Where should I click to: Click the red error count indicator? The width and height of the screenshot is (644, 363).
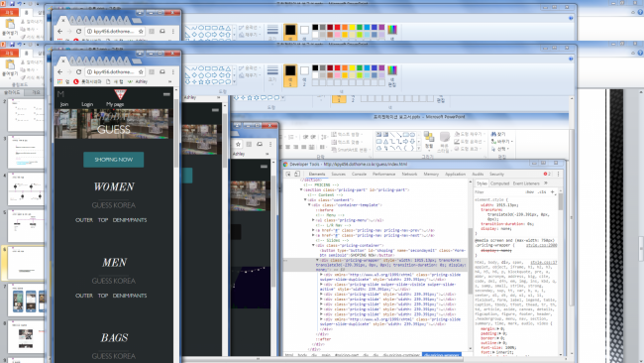click(x=547, y=175)
